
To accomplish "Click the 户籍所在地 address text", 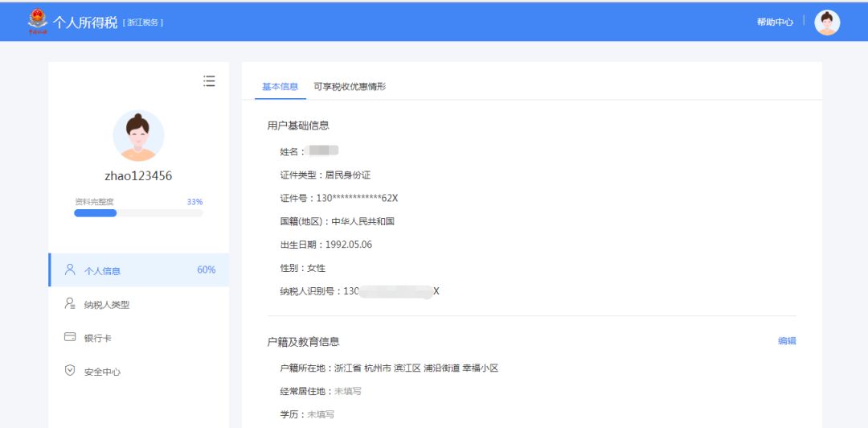I will click(x=416, y=368).
